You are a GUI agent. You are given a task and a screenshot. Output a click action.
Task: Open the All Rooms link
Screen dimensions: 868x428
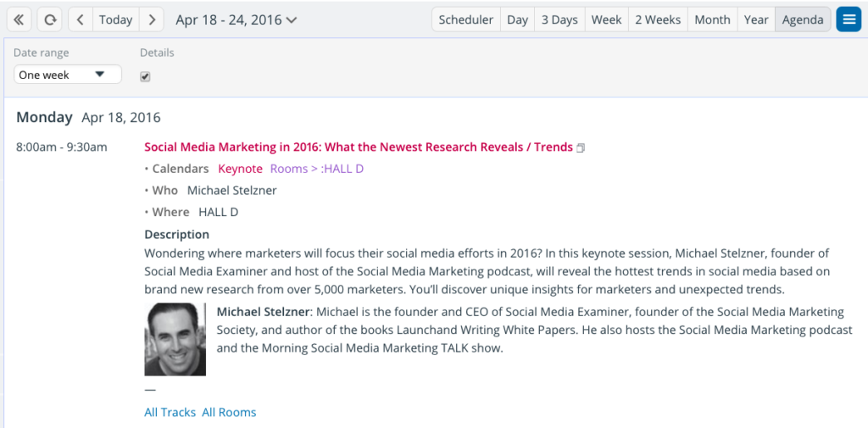[229, 413]
